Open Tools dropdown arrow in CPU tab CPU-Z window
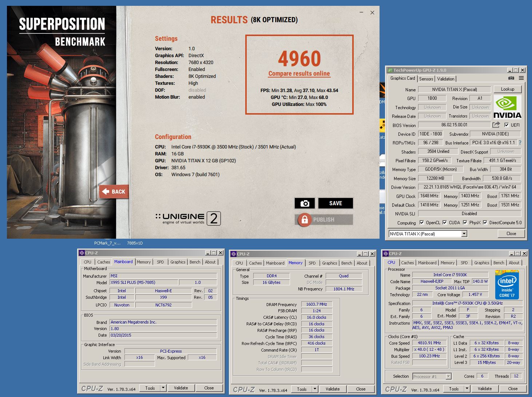 tap(467, 389)
